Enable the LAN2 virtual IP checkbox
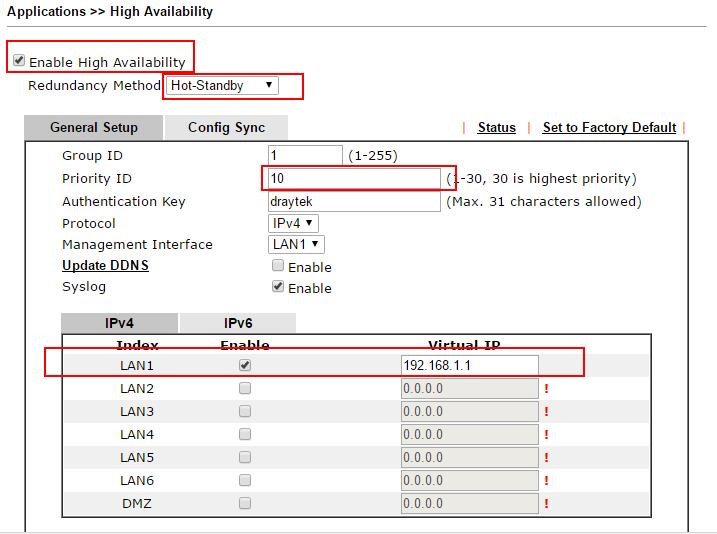Viewport: 717px width, 534px height. [245, 388]
